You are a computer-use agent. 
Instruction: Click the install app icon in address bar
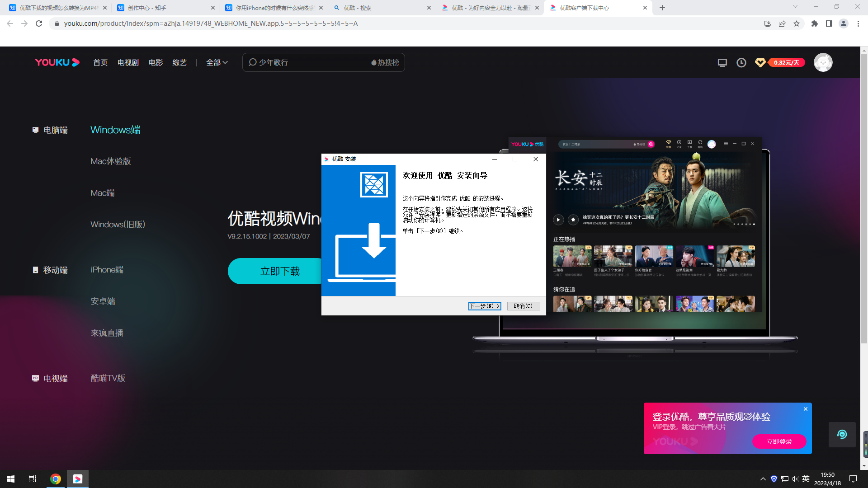pos(768,23)
